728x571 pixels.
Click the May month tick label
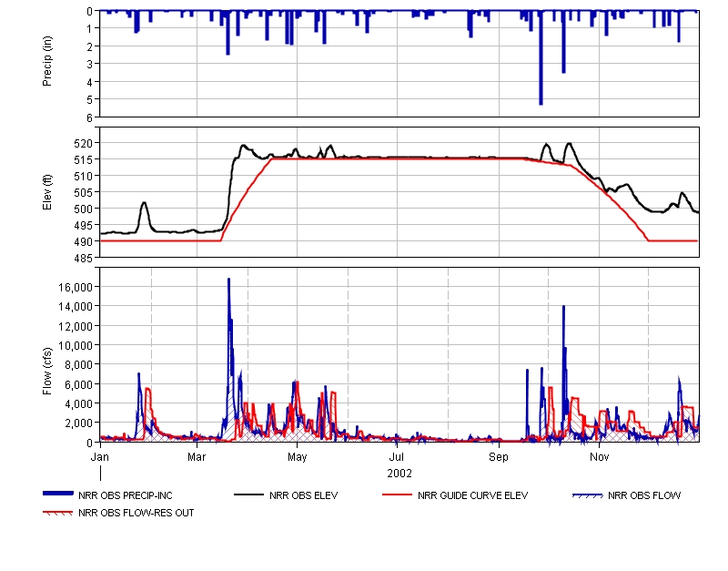pos(298,457)
